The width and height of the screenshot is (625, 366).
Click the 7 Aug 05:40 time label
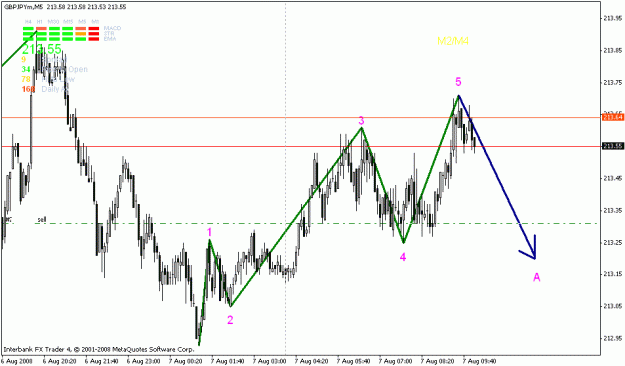click(x=354, y=361)
